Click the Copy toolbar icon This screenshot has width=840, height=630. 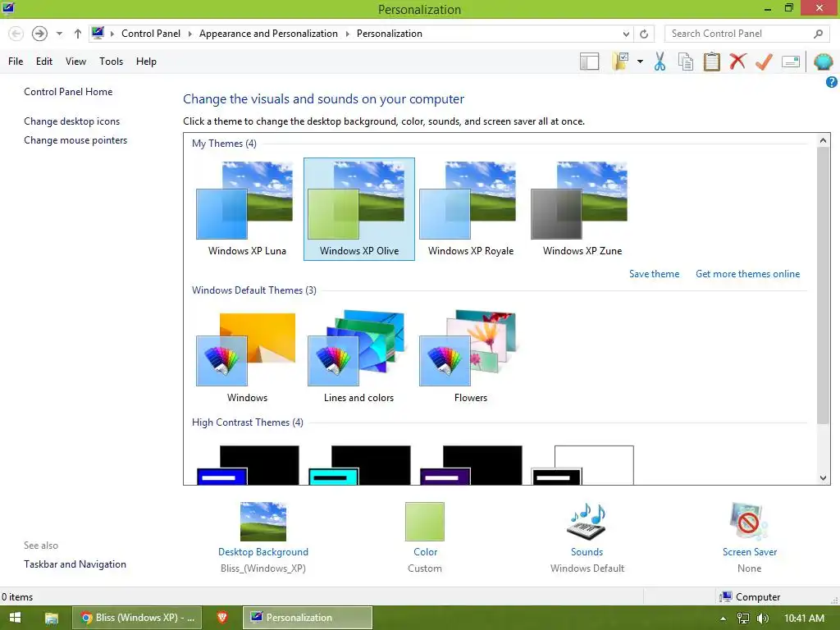[686, 62]
